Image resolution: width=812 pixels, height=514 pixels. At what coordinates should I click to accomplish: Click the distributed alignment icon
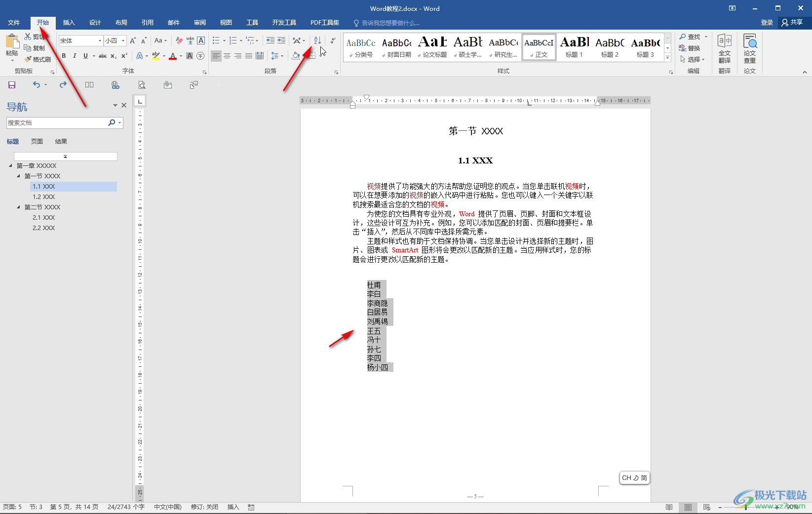(x=260, y=56)
